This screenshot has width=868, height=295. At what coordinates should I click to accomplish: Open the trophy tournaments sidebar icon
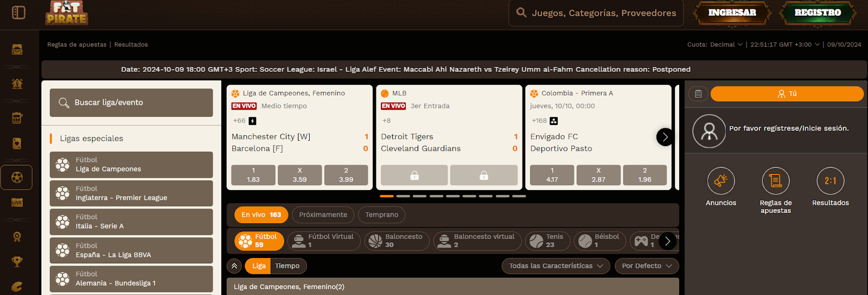(x=17, y=262)
